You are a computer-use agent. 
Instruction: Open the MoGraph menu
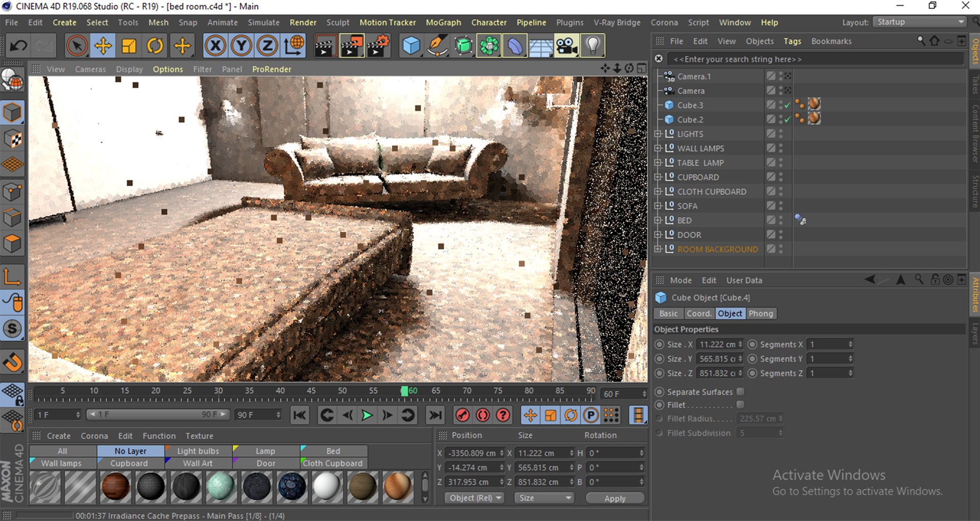[x=444, y=22]
